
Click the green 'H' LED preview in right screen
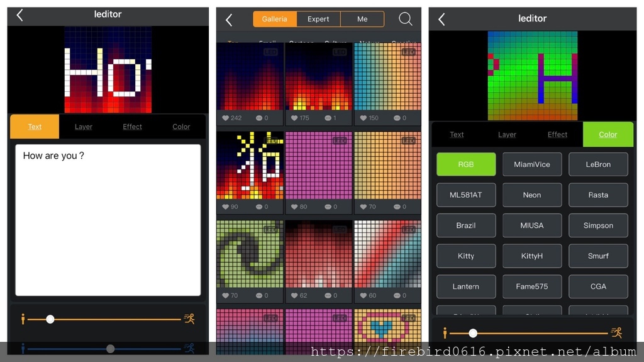(533, 76)
